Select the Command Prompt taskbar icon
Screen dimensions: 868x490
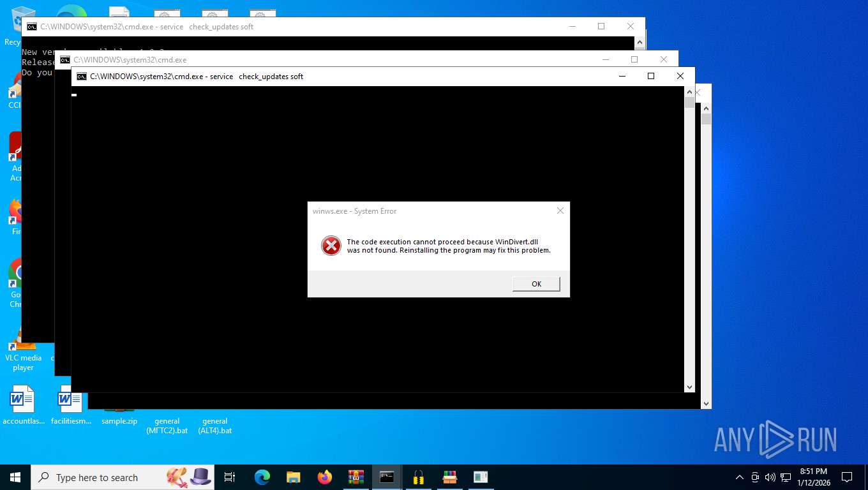[387, 477]
